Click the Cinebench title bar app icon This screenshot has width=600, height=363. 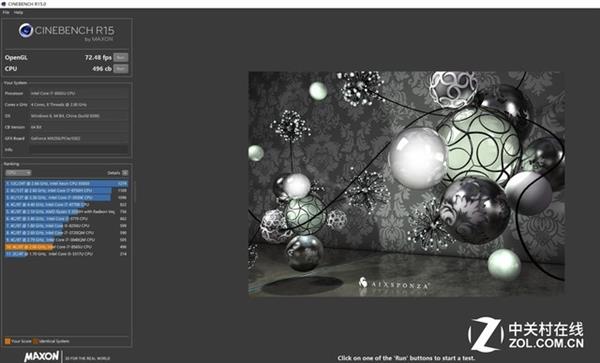[3, 4]
